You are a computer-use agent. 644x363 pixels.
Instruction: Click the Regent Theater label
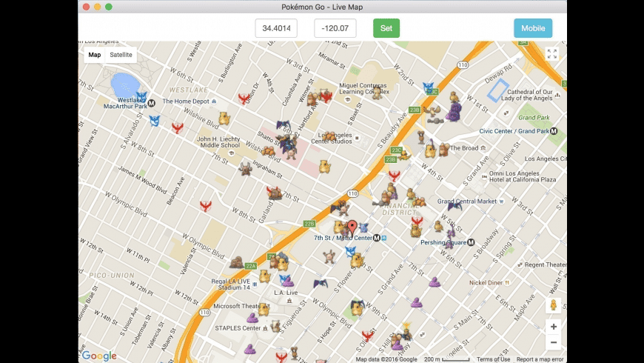click(546, 264)
